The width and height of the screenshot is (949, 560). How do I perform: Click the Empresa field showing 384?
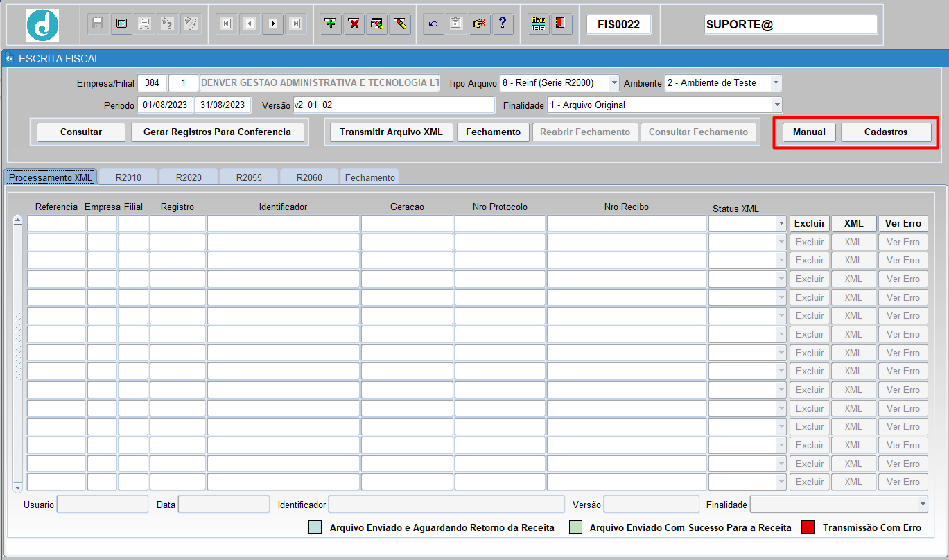coord(152,83)
